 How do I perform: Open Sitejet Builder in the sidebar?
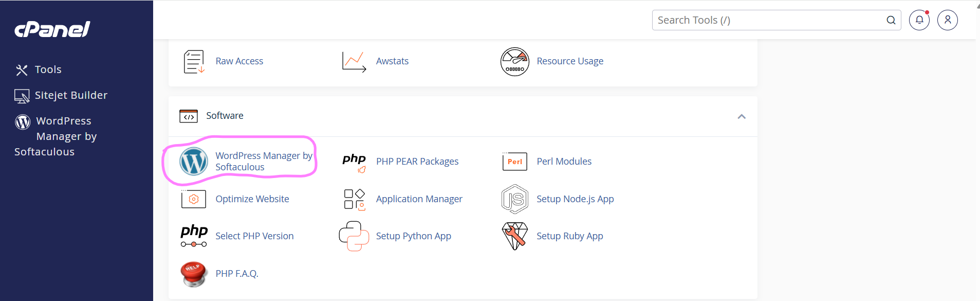[71, 95]
